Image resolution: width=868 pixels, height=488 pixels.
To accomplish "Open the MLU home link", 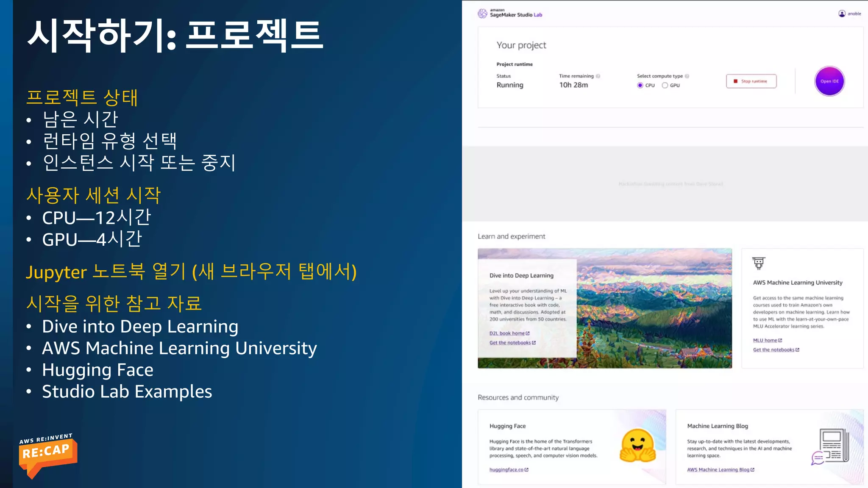I will click(x=765, y=340).
